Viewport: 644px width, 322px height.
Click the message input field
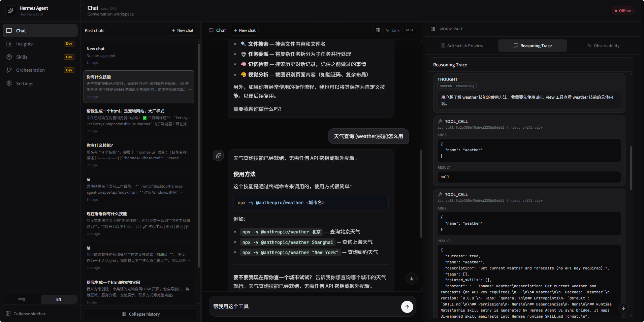tap(305, 307)
